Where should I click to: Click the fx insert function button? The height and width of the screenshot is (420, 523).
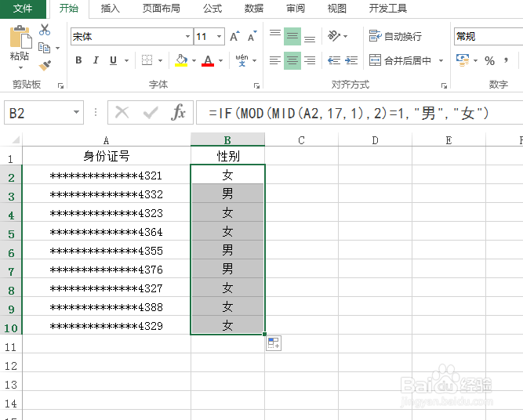point(178,112)
